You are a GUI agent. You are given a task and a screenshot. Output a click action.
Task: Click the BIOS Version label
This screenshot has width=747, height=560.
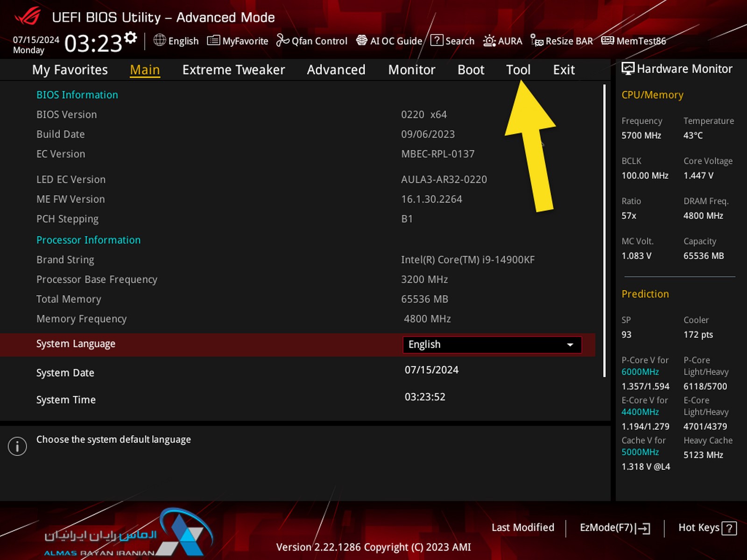[67, 115]
